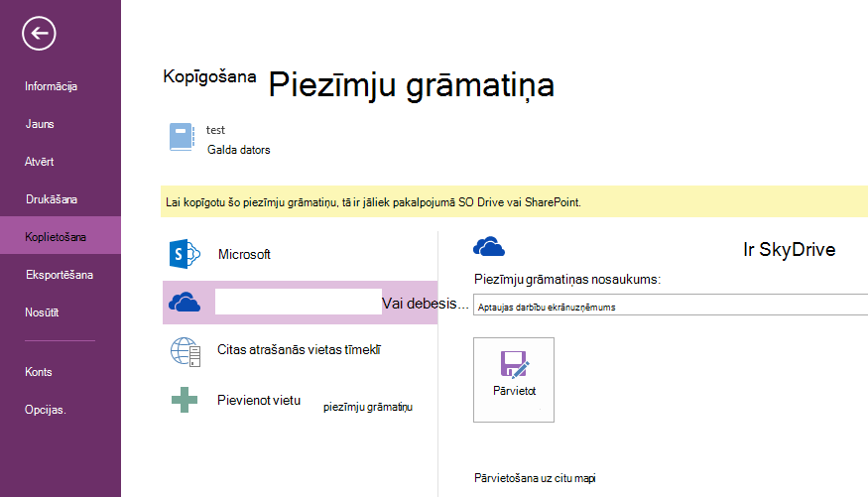Image resolution: width=868 pixels, height=497 pixels.
Task: Click the 'Piezīmju grāmatiņa' heading
Action: tap(412, 85)
